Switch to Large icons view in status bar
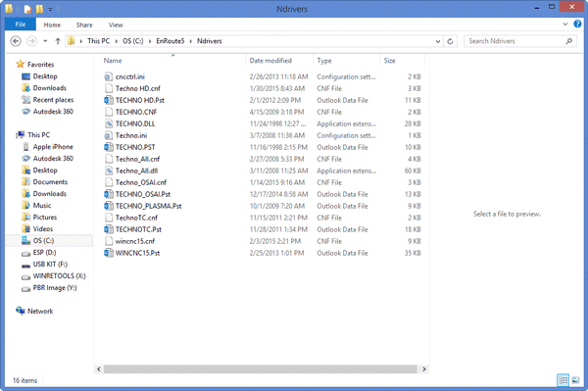 575,380
